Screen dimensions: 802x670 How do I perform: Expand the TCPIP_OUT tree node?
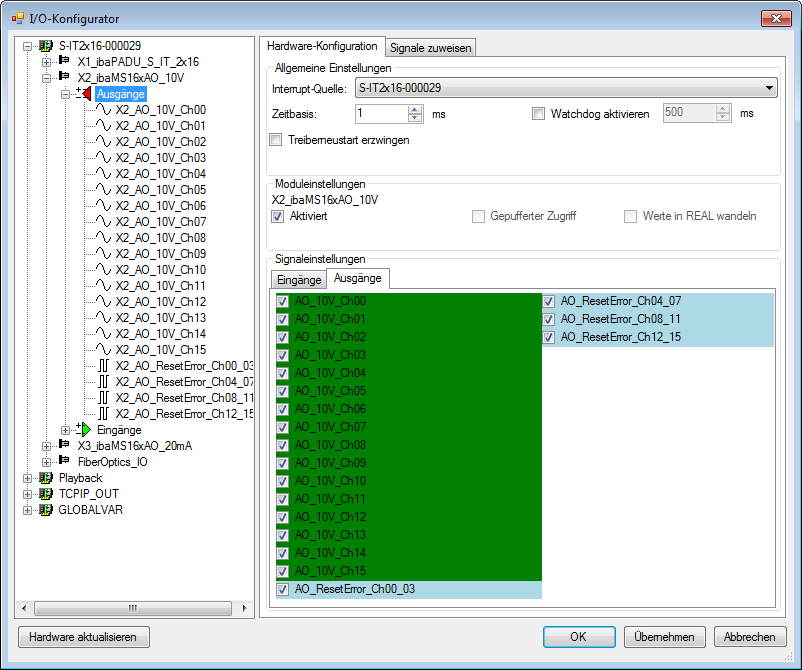click(27, 494)
